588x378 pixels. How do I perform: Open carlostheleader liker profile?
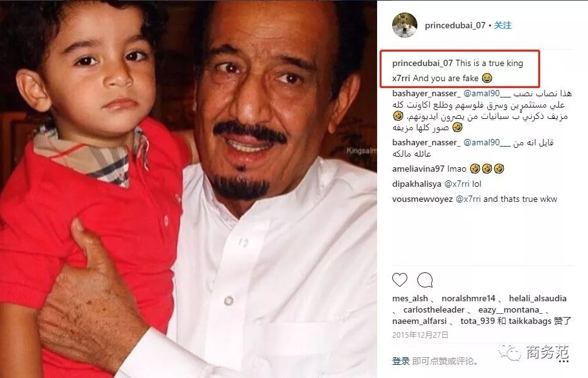pyautogui.click(x=434, y=310)
